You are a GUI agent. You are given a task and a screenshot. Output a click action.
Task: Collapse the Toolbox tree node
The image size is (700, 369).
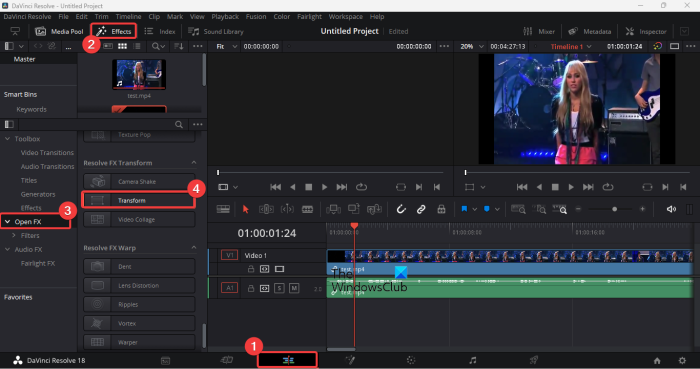[8, 139]
